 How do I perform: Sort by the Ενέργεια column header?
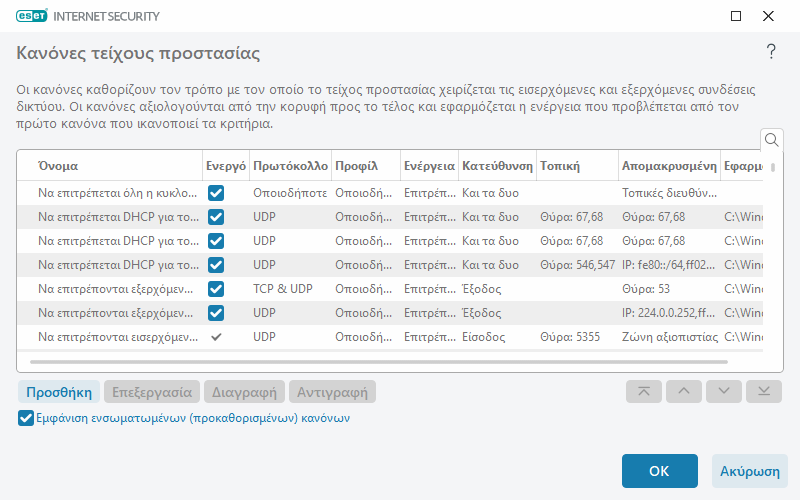(x=430, y=166)
